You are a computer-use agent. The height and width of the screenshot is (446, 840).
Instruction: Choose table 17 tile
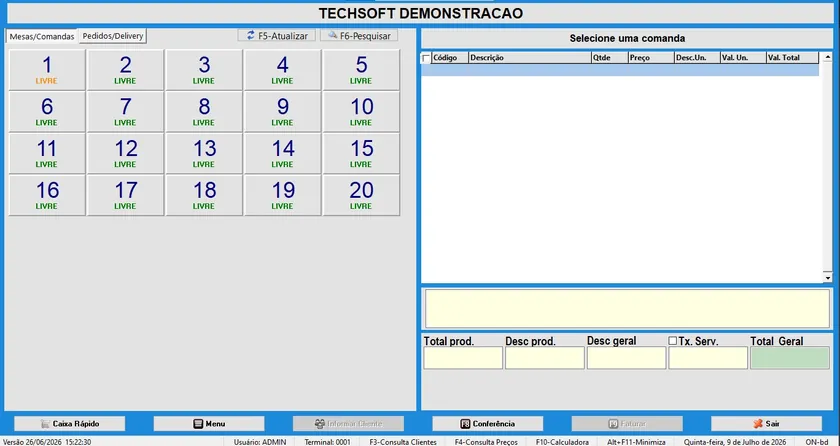[x=125, y=195]
